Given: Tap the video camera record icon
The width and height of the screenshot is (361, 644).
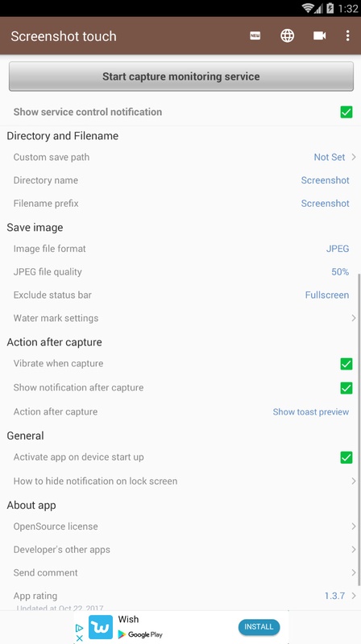Looking at the screenshot, I should click(x=319, y=36).
